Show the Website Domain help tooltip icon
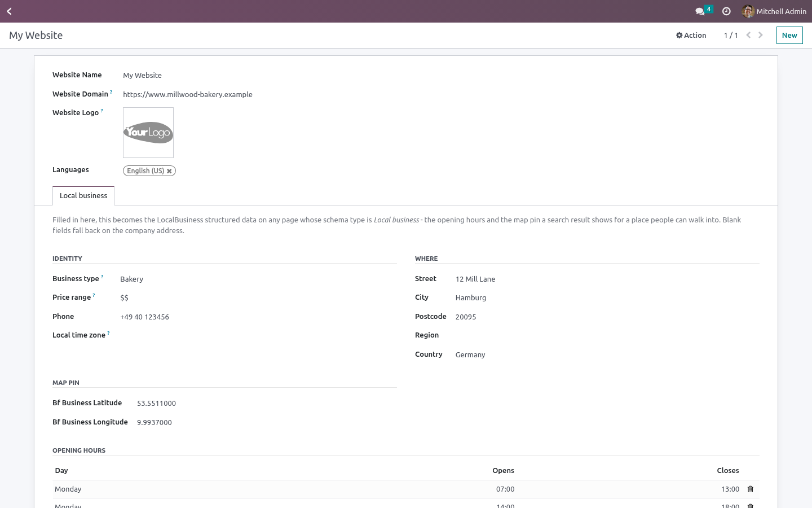The width and height of the screenshot is (812, 508). click(111, 92)
